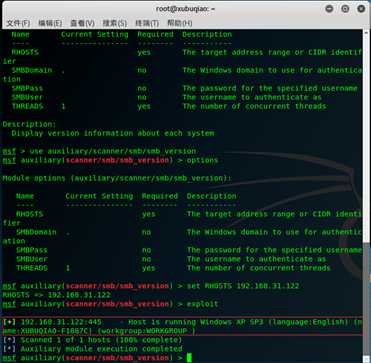This screenshot has height=363, width=371.
Task: Open the 搜索(S) menu
Action: point(115,23)
